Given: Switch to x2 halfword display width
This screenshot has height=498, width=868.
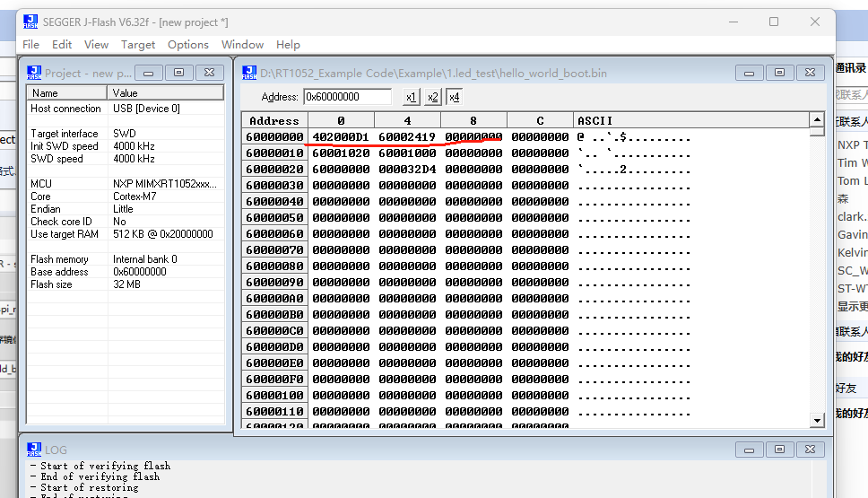Looking at the screenshot, I should click(x=432, y=97).
